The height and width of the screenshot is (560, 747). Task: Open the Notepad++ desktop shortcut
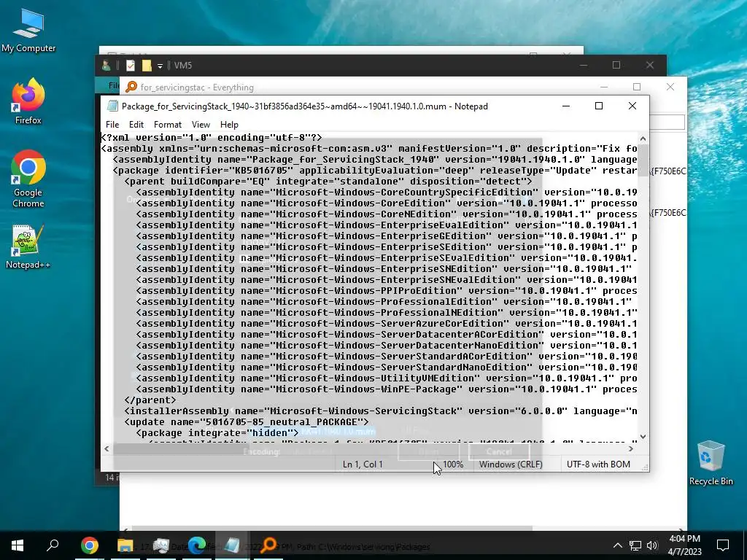click(28, 246)
